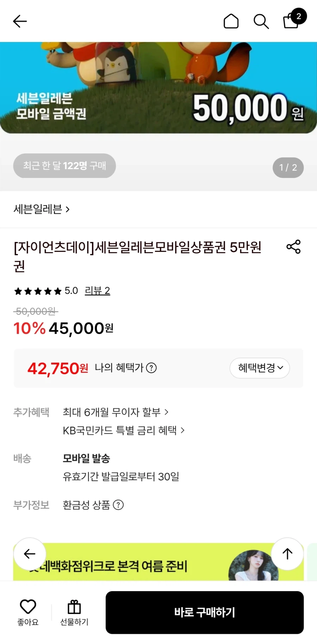Share this product via the share icon
This screenshot has height=644, width=317.
[293, 247]
